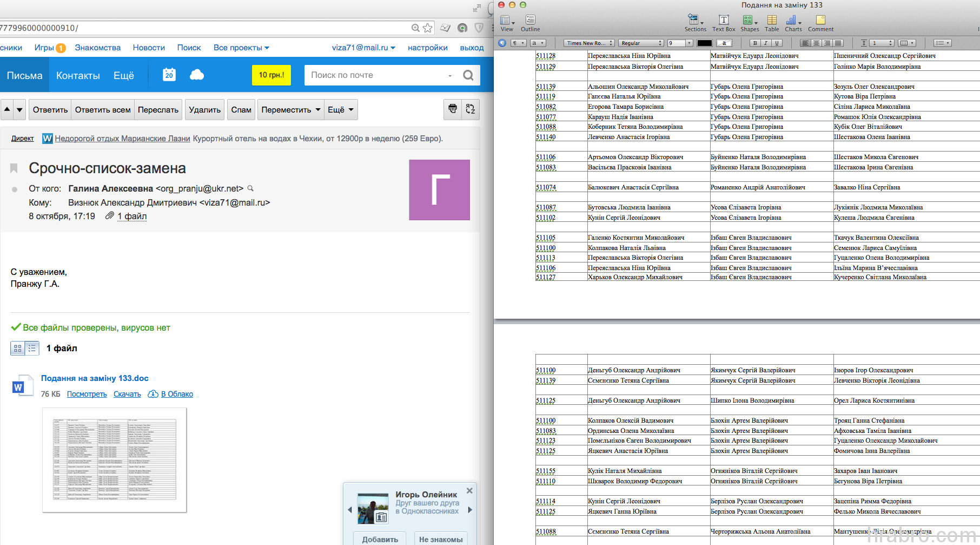Add a Comment using the toolbar icon

pos(820,23)
